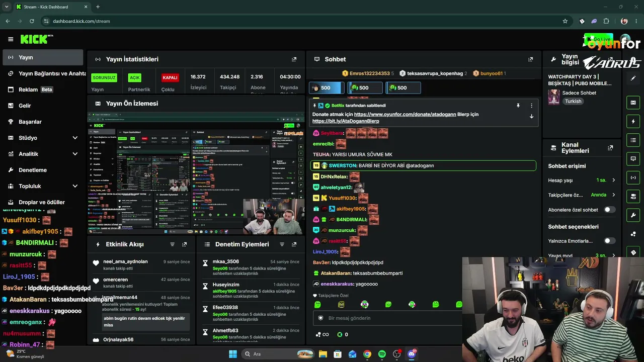This screenshot has width=644, height=362.
Task: Unpin the BotRix pinned message
Action: click(518, 106)
